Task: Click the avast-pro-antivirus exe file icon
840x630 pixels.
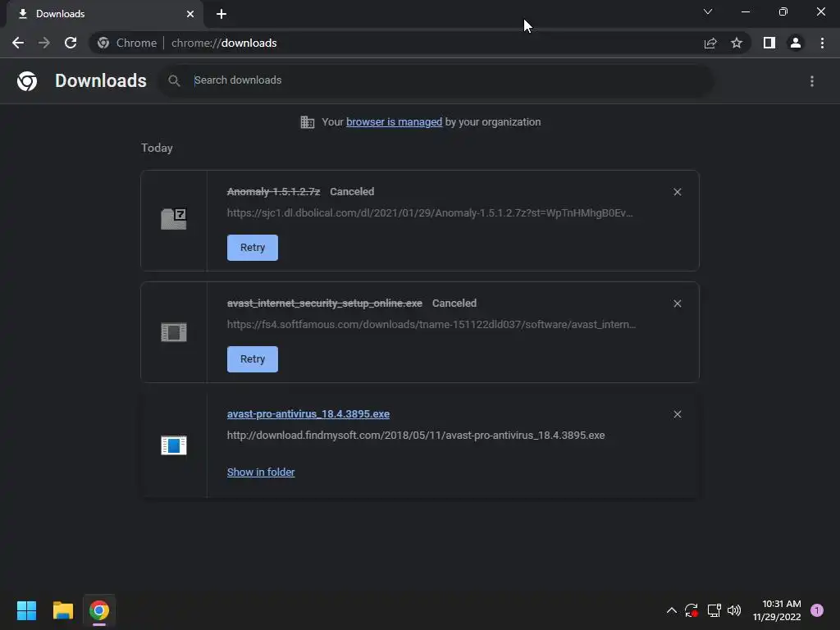Action: pos(174,445)
